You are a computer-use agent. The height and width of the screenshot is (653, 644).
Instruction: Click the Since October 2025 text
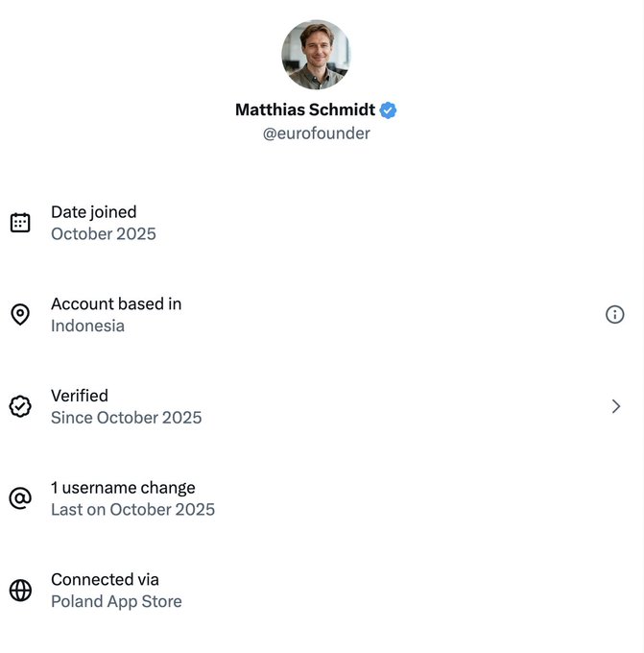click(x=127, y=418)
